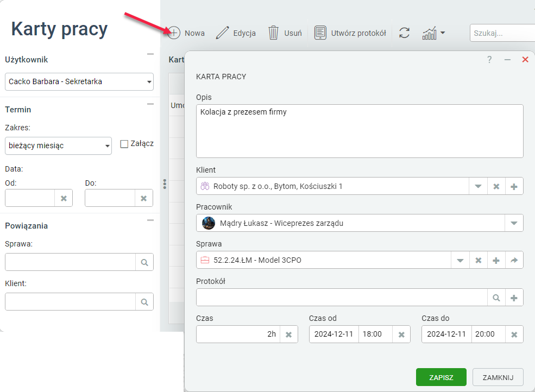The width and height of the screenshot is (535, 392).
Task: Clear the Czas duration
Action: point(288,334)
